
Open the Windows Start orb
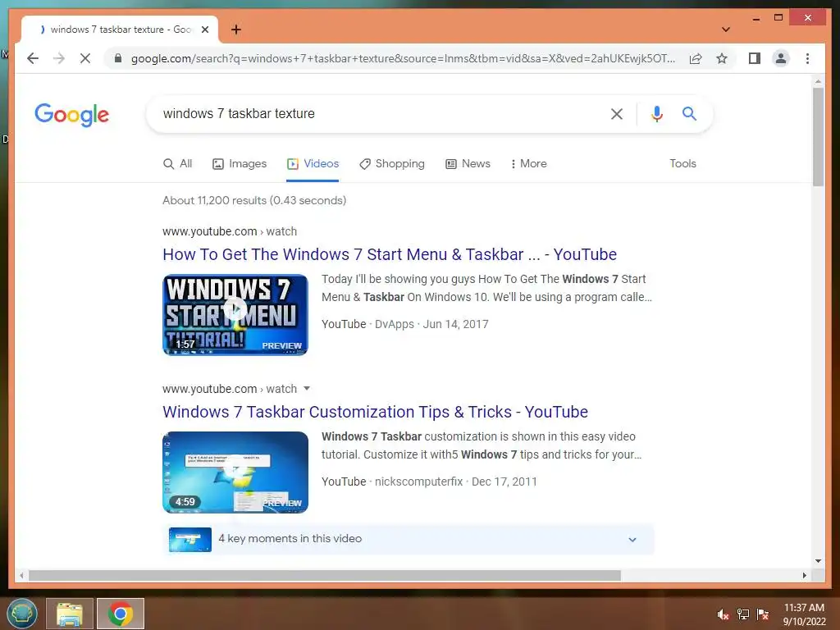click(x=21, y=614)
